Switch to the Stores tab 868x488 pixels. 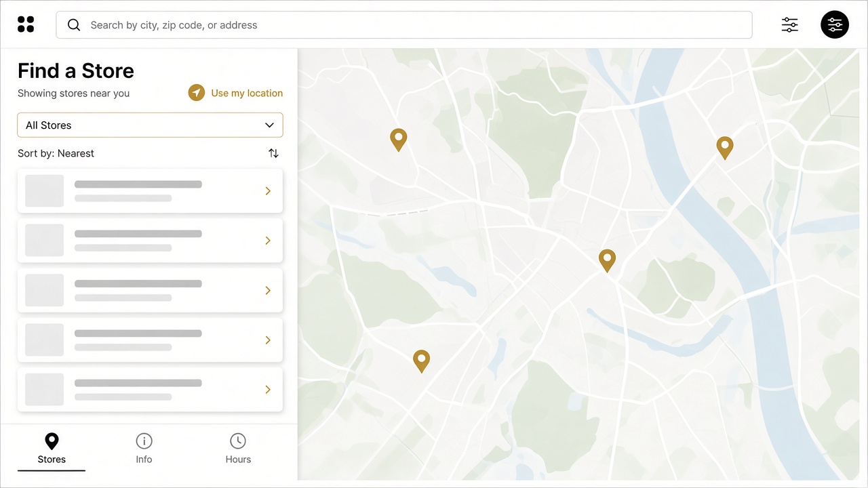(x=52, y=449)
